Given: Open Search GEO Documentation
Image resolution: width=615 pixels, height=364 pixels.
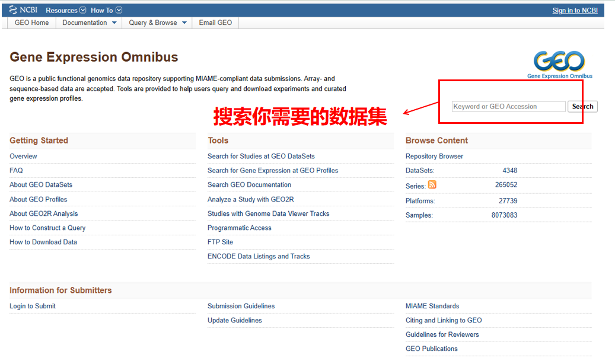Looking at the screenshot, I should (x=250, y=184).
